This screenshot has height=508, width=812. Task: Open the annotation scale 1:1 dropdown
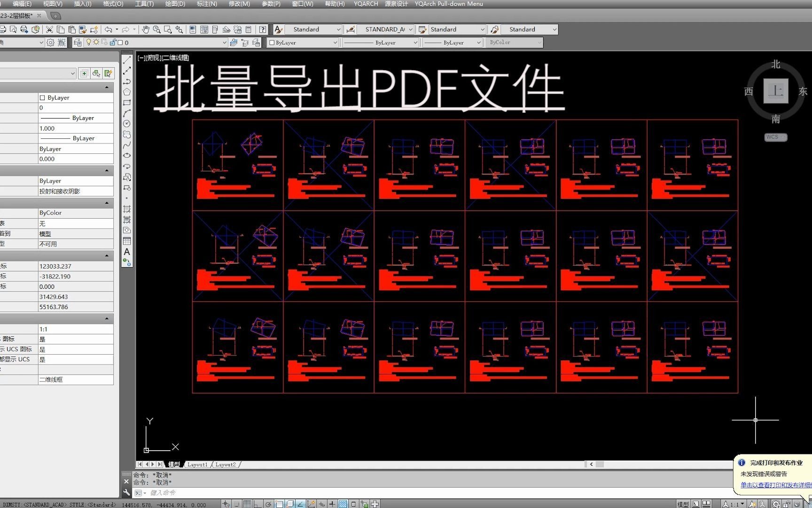pos(737,504)
